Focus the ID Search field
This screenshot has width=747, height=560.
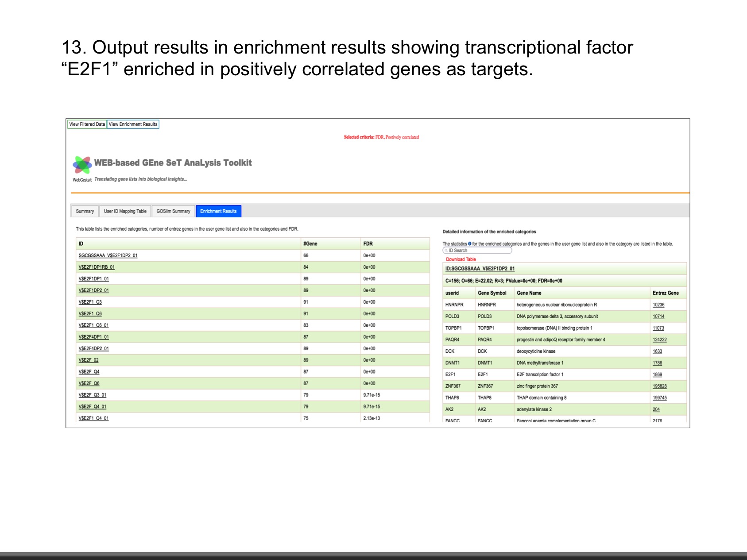click(478, 251)
